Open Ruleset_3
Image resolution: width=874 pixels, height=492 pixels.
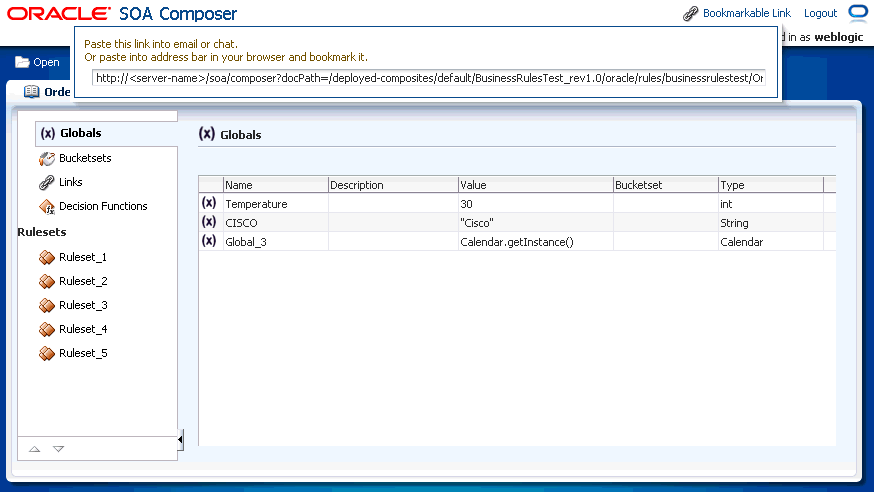(83, 305)
